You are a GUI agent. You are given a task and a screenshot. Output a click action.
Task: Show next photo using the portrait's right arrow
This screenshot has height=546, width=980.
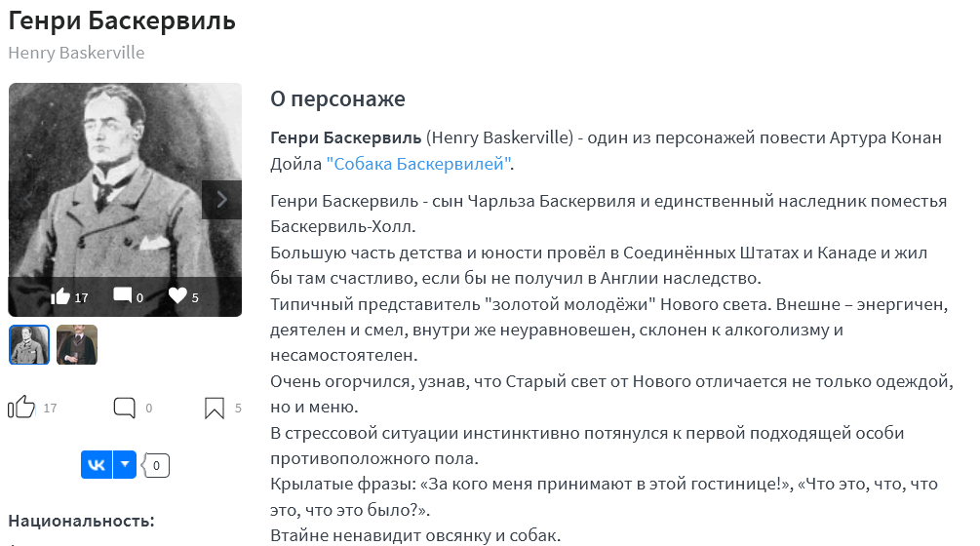click(x=222, y=200)
